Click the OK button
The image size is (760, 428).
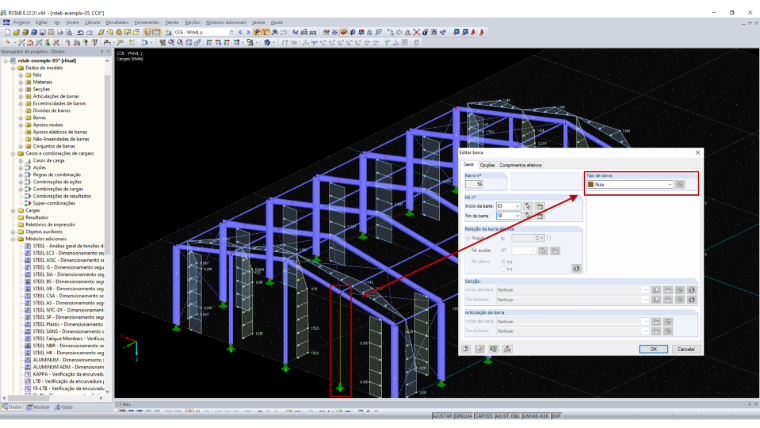[653, 349]
